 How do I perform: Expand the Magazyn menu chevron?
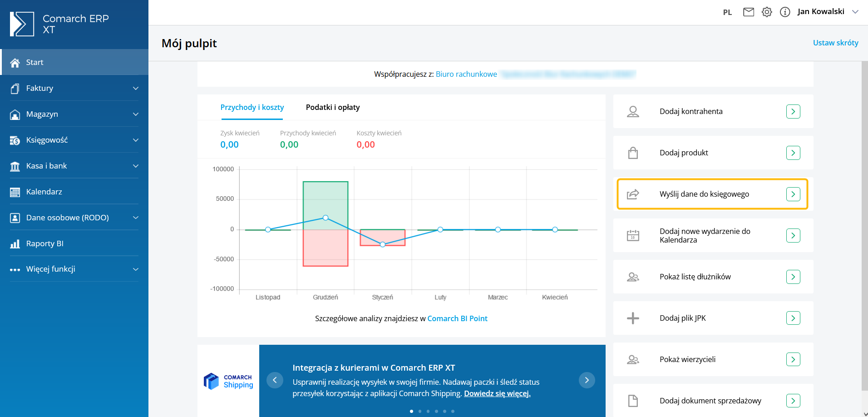pos(135,114)
